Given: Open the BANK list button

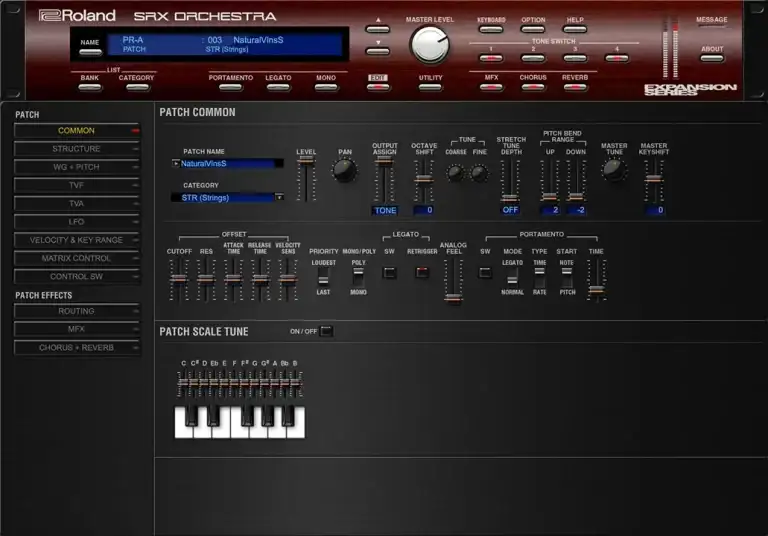Looking at the screenshot, I should tap(90, 88).
